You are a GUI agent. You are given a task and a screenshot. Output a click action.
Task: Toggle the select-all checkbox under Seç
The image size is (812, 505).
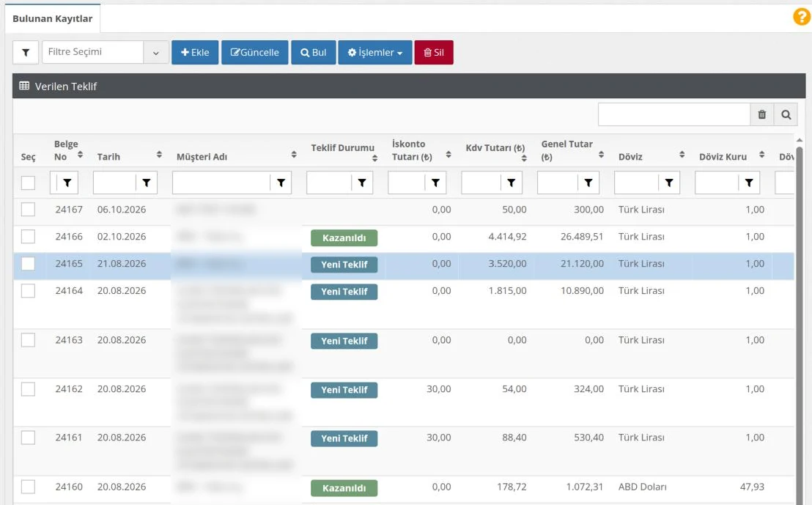(x=28, y=183)
